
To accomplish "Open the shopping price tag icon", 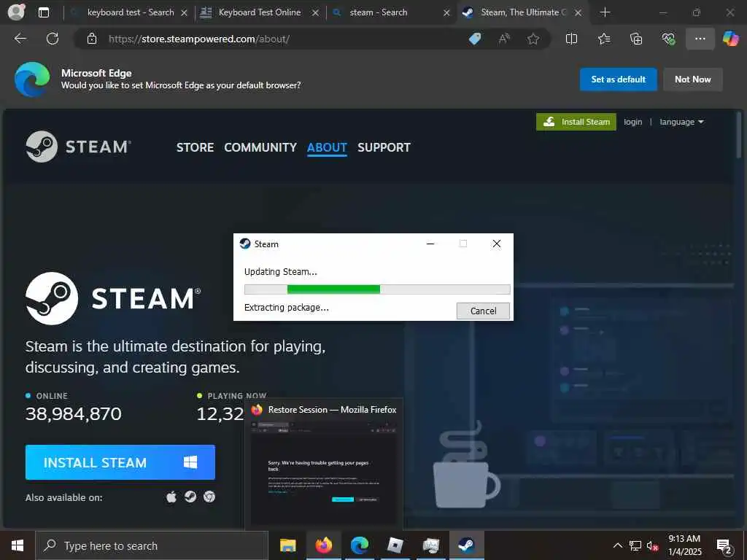I will [474, 39].
